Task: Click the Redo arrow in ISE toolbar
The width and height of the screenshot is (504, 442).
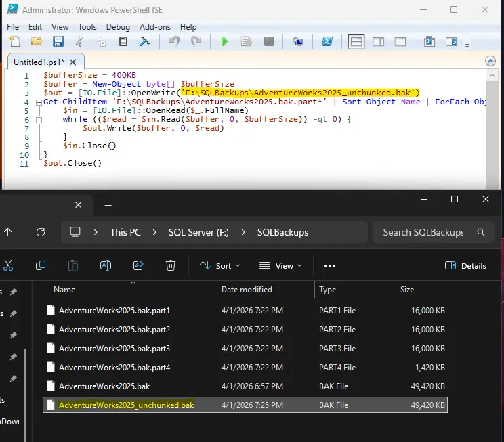Action: [196, 41]
